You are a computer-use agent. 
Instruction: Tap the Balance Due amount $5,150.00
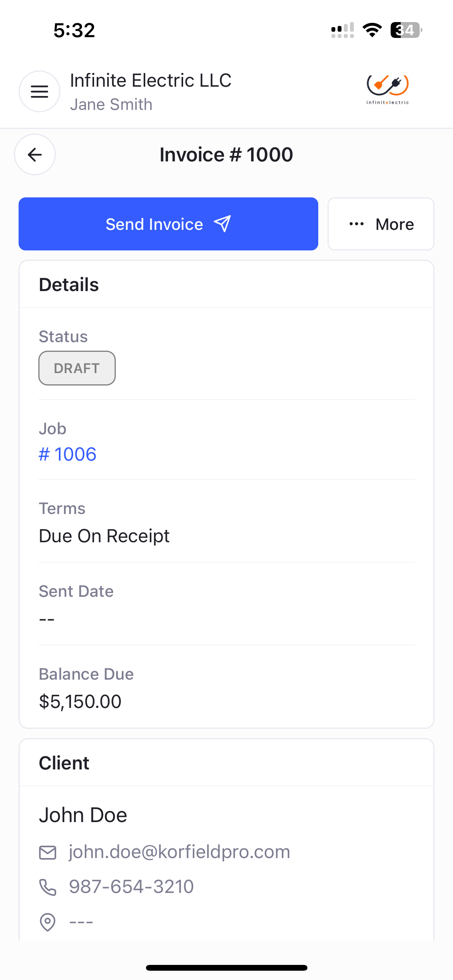80,701
